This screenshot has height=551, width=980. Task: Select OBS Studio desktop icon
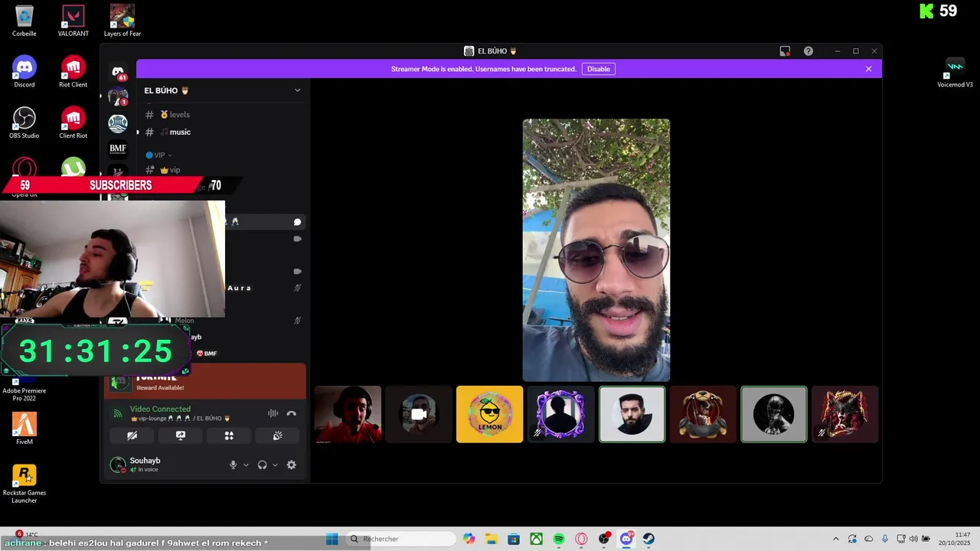coord(24,122)
